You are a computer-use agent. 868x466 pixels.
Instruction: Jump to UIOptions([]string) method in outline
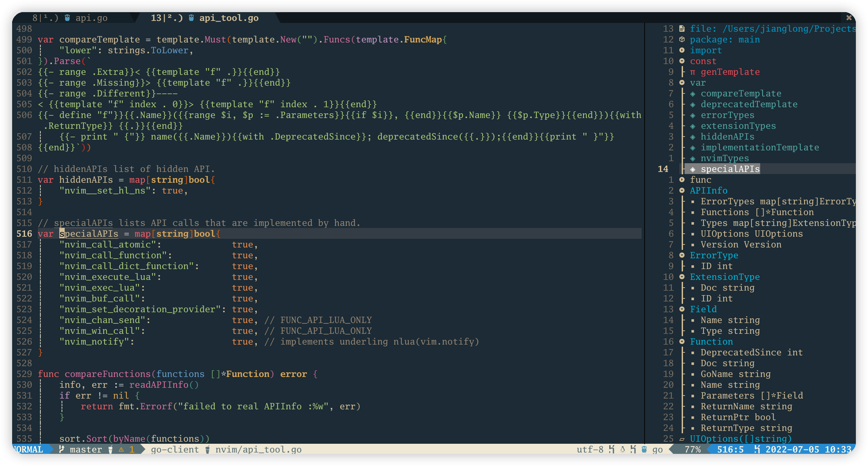tap(740, 439)
